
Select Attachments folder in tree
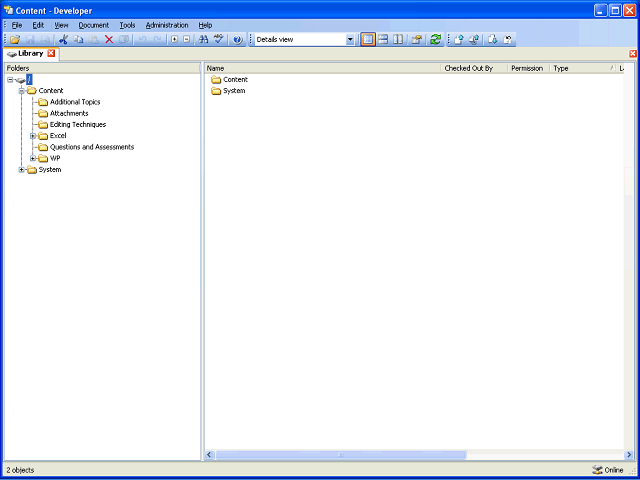coord(69,113)
